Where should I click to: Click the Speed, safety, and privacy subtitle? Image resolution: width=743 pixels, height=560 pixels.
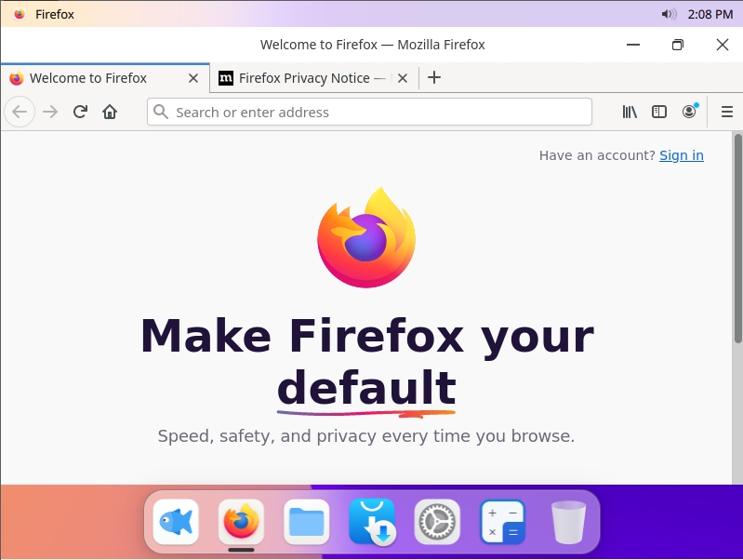366,435
